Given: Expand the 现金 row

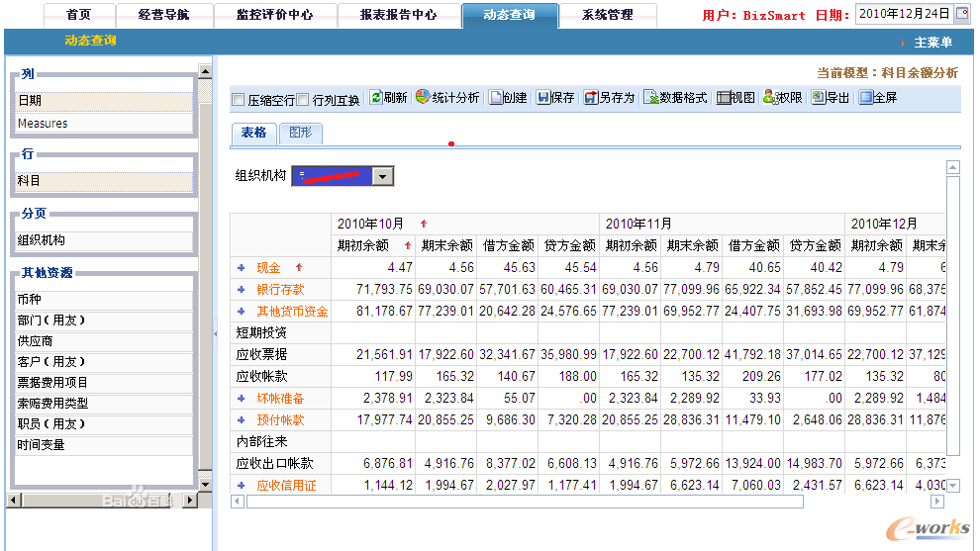Looking at the screenshot, I should 241,267.
